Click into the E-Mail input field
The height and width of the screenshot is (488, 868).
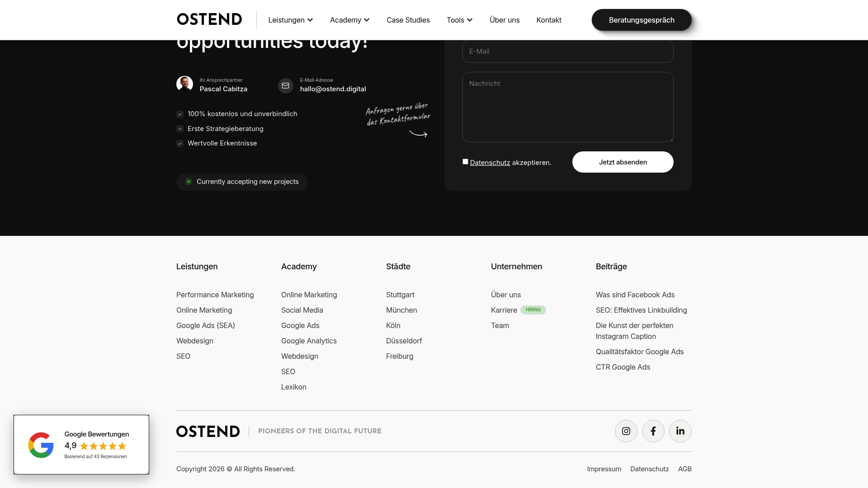pos(567,52)
